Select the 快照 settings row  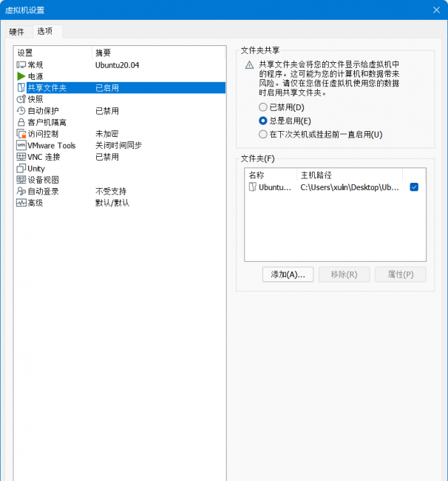click(x=121, y=99)
